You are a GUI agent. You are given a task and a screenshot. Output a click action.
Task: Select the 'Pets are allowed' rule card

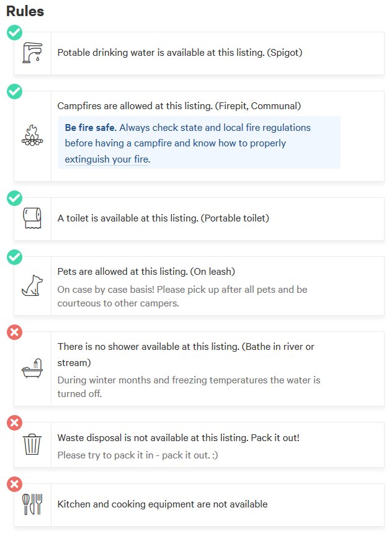point(199,286)
